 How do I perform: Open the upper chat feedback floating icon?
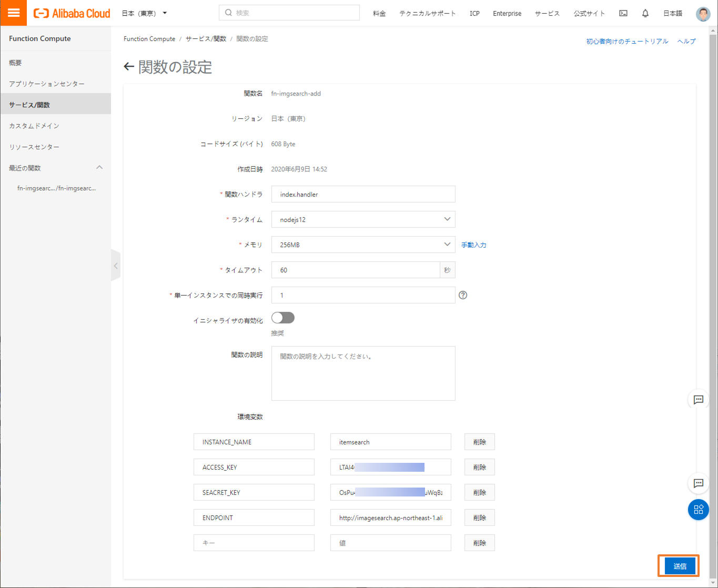coord(699,400)
